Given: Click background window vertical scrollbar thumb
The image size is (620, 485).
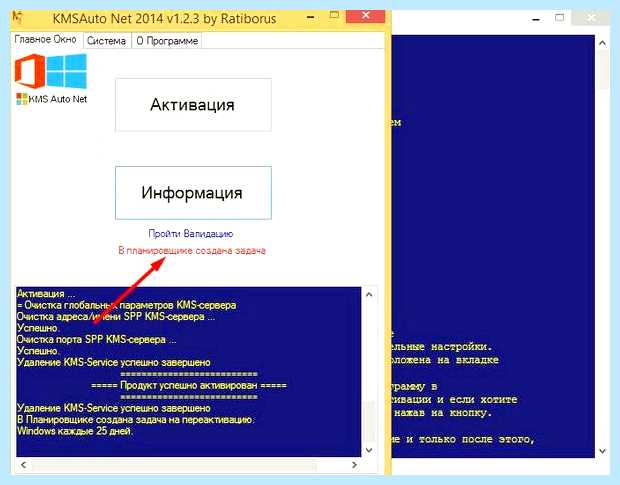Looking at the screenshot, I should [x=603, y=70].
